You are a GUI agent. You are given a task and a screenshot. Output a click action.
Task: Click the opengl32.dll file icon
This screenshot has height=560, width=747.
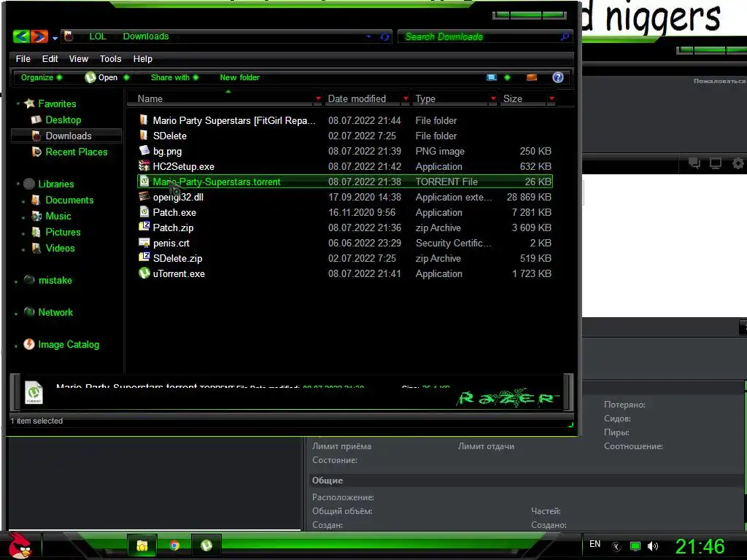(144, 196)
